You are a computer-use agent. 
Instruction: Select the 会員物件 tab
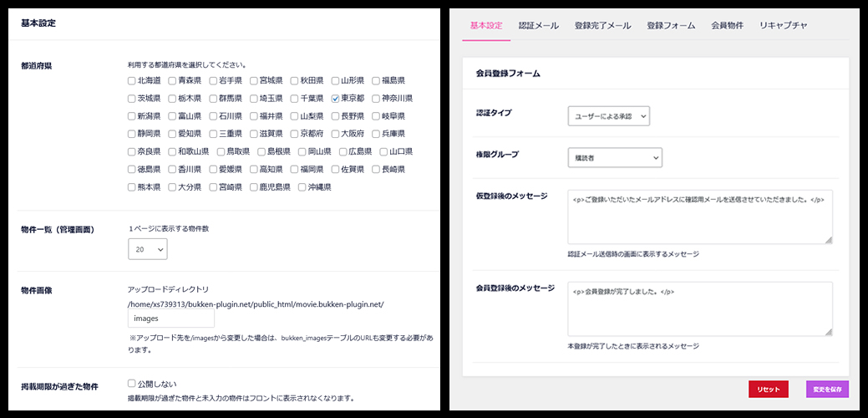727,26
